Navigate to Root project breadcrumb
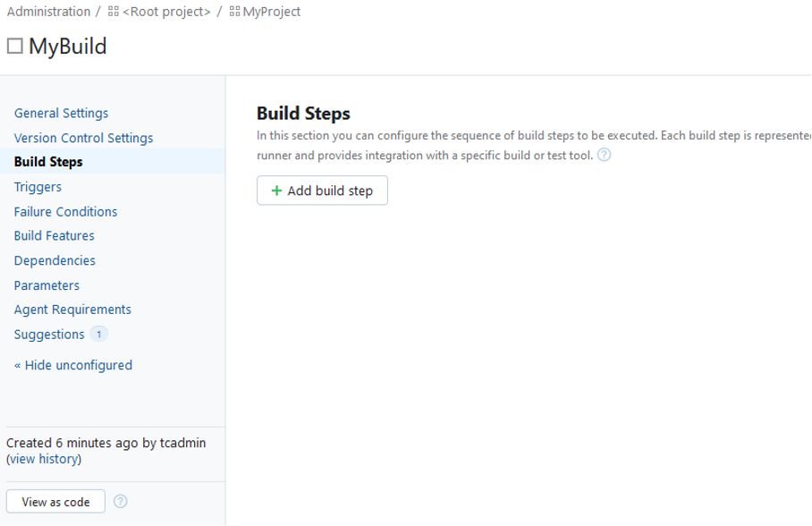Screen dimensions: 812x526 (x=166, y=12)
